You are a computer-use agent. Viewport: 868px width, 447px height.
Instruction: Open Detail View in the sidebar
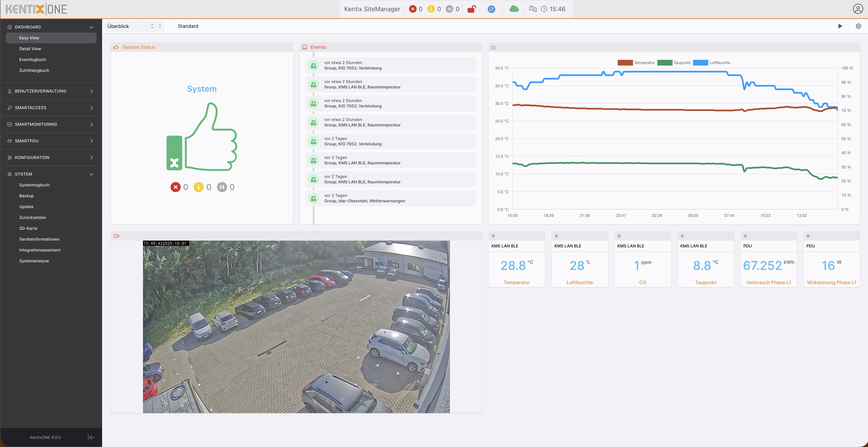[x=30, y=49]
